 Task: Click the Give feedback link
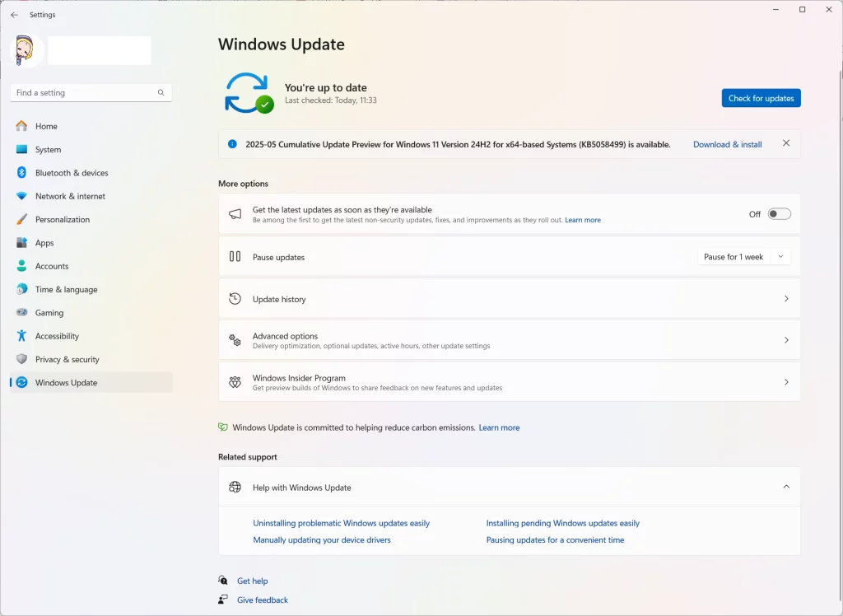tap(263, 600)
